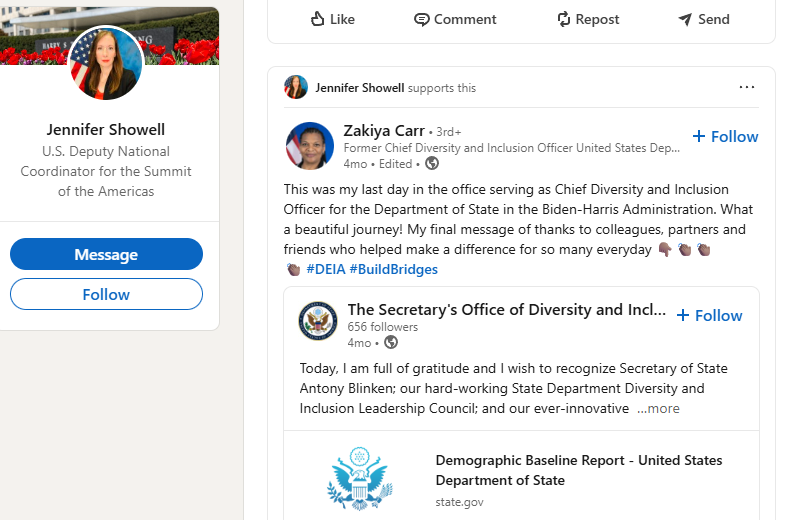Open The Secretary's Office of Diversity page title

(507, 309)
